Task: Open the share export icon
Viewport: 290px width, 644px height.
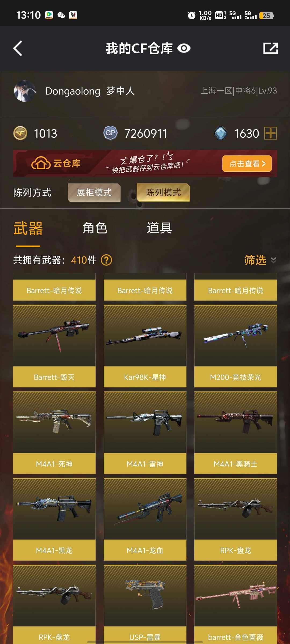Action: (270, 49)
